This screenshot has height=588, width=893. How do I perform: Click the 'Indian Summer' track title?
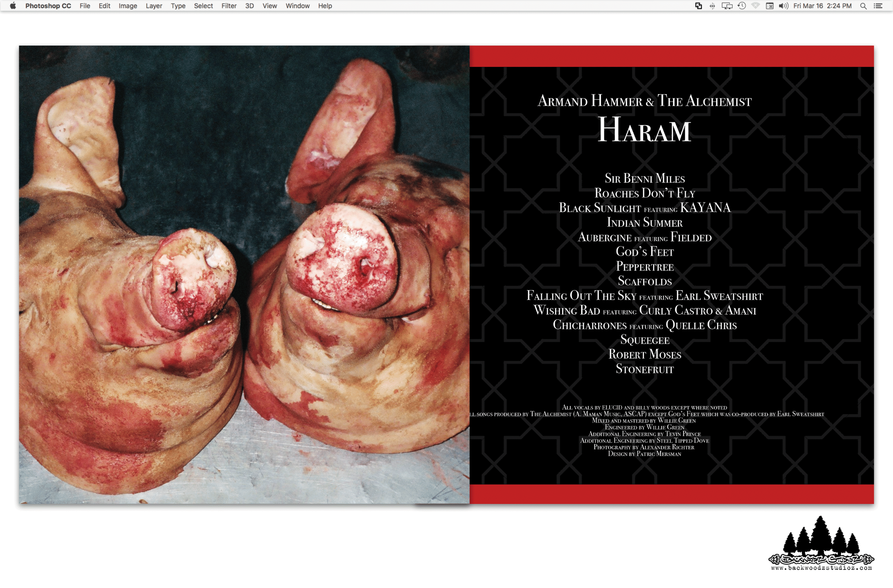(645, 222)
